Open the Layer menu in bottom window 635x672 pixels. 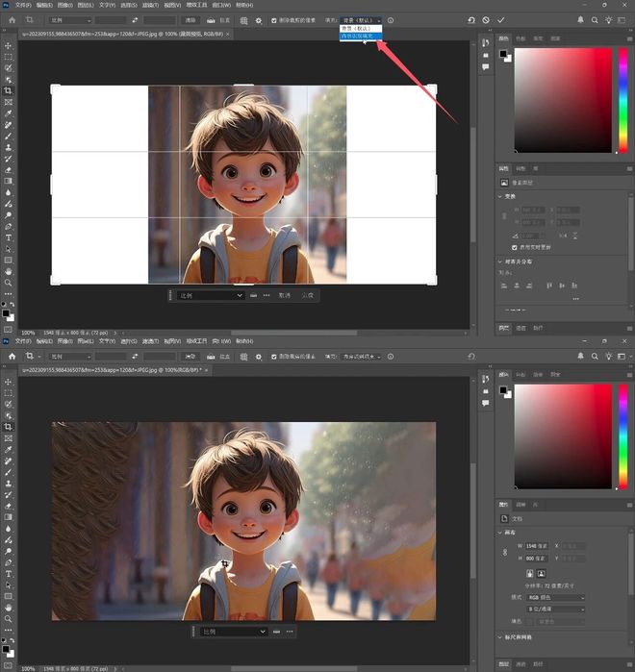86,341
